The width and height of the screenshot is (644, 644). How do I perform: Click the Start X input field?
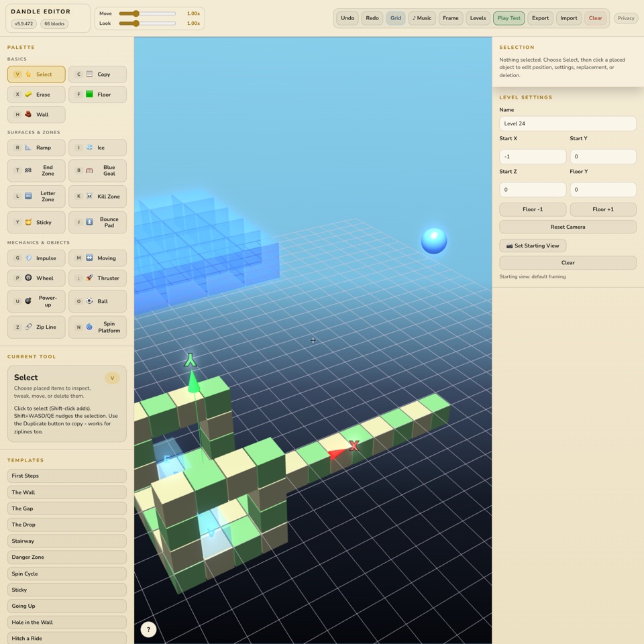point(533,156)
